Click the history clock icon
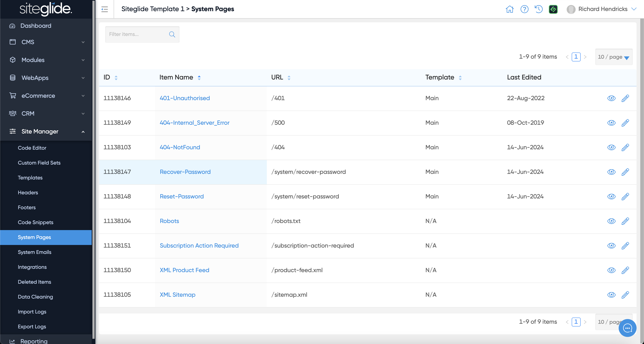The image size is (644, 344). coord(539,9)
